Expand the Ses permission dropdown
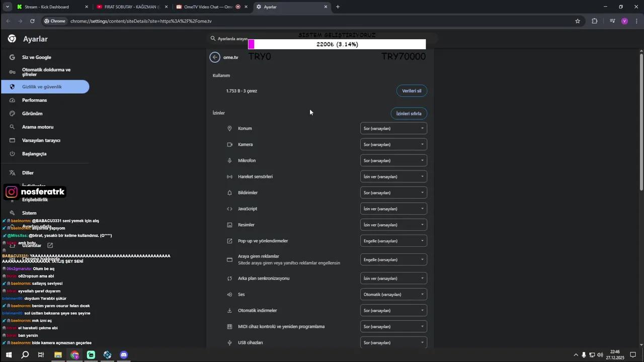Viewport: 644px width, 362px height. coord(393,295)
